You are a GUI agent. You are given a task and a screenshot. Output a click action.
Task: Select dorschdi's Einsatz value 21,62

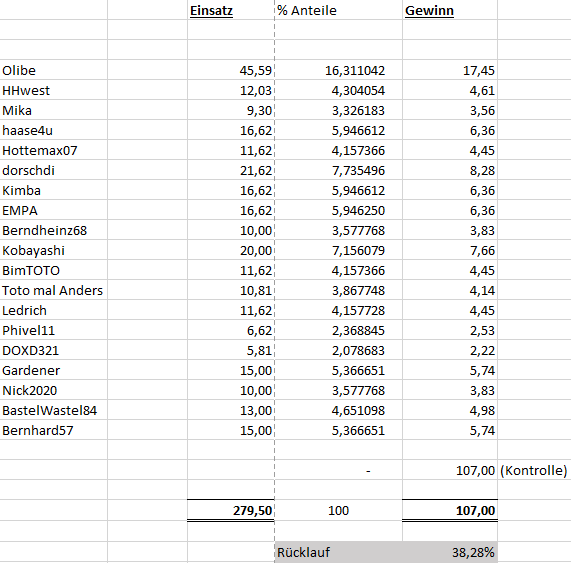231,170
